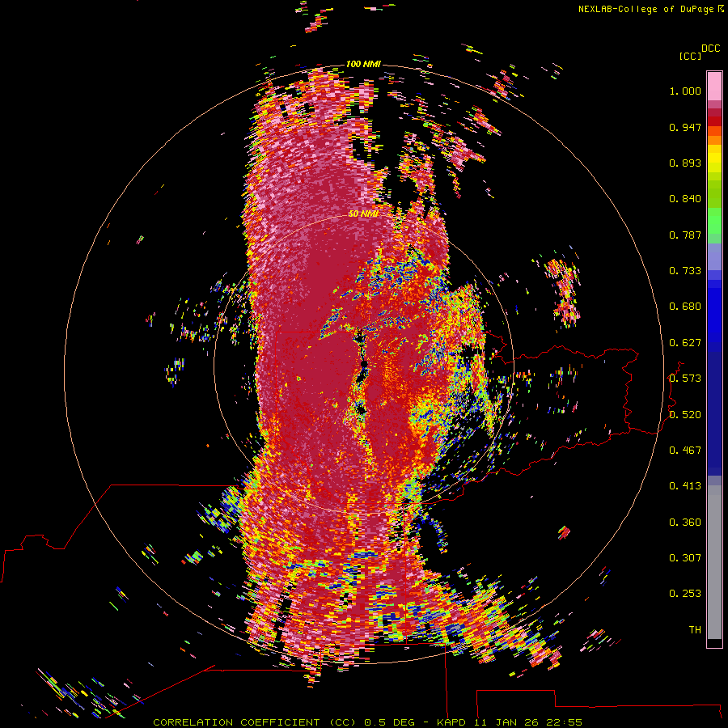Viewport: 728px width, 728px height.
Task: Click the 50 NMI range ring label
Action: (x=363, y=214)
